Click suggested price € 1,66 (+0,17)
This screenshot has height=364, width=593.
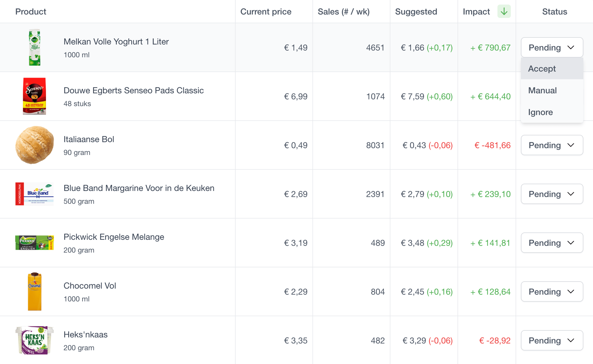point(427,47)
